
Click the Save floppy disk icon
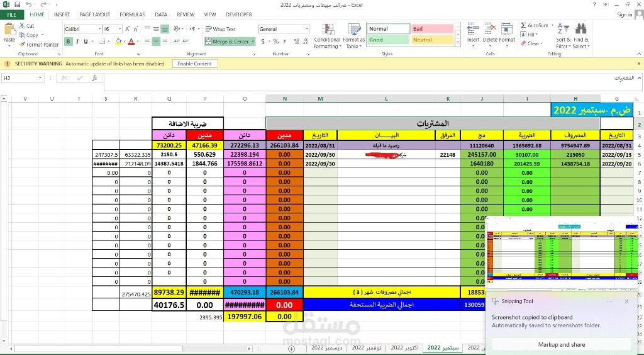click(17, 4)
